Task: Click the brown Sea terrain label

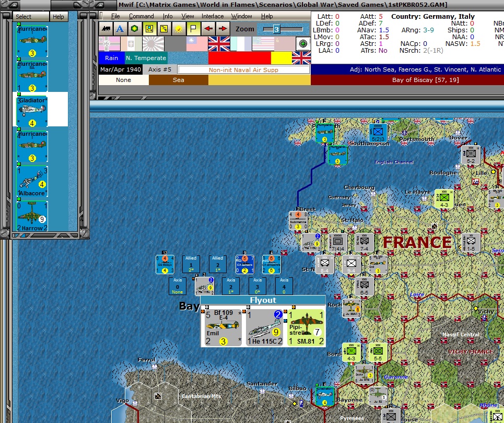Action: pyautogui.click(x=179, y=80)
